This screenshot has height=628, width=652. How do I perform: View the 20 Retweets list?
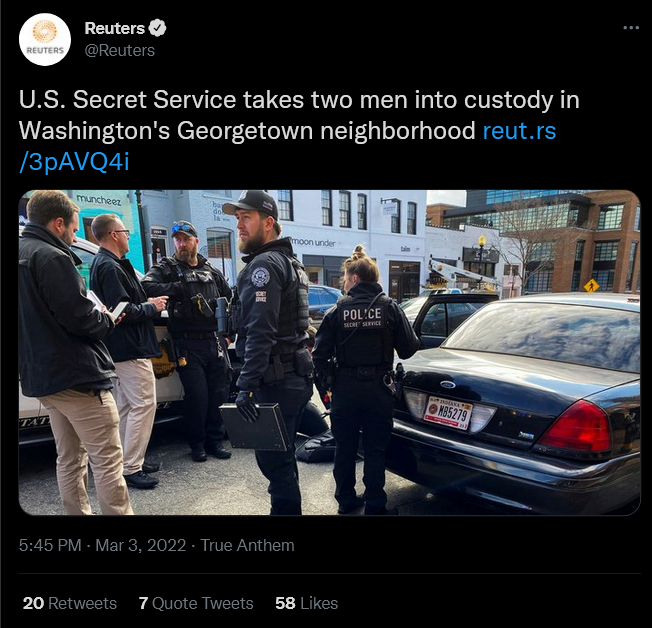pos(70,603)
